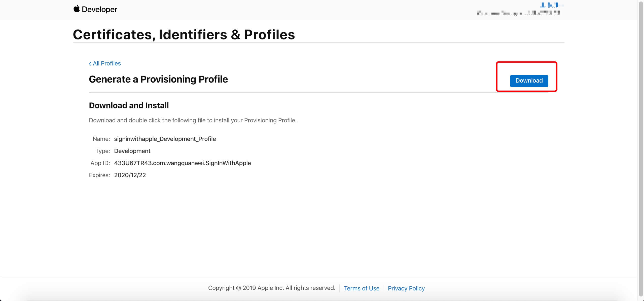The width and height of the screenshot is (644, 301).
Task: Open Terms of Use
Action: tap(362, 288)
